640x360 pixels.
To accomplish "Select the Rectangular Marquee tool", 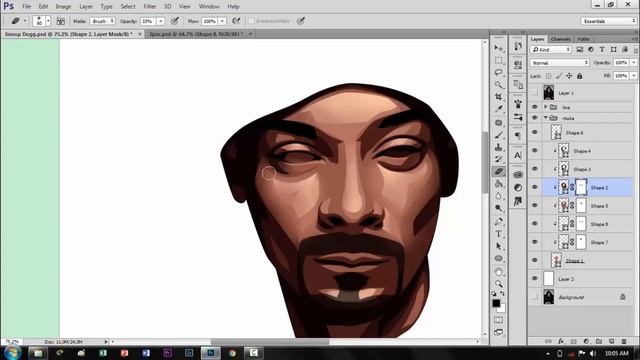I will 498,60.
